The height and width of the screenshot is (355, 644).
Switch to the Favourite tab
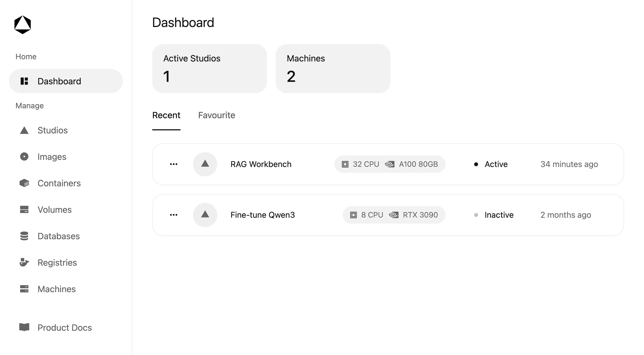(x=217, y=115)
